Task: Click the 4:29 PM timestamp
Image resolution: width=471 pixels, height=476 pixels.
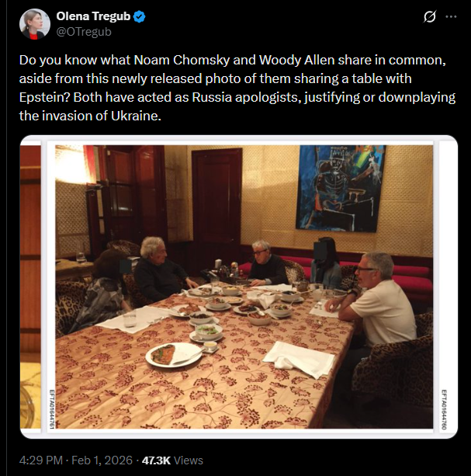Action: [41, 460]
